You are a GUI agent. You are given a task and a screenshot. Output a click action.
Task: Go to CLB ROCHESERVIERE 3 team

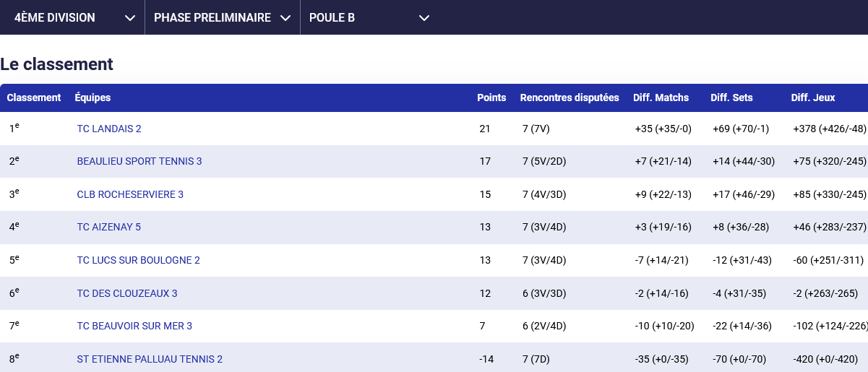click(x=130, y=194)
